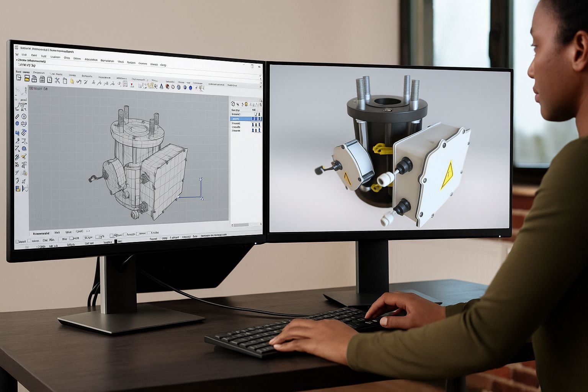Click the top handle of the blue gizmo

coord(201,179)
